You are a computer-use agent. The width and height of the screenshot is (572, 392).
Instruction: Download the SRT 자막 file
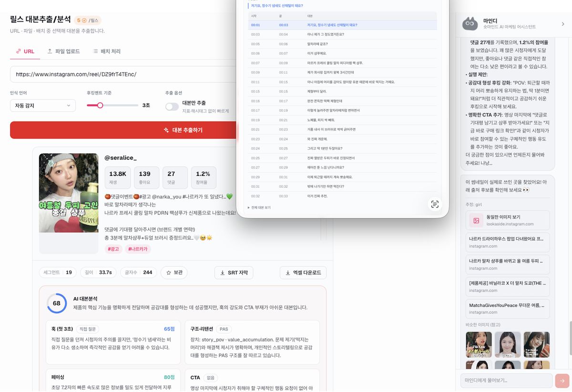coord(234,273)
